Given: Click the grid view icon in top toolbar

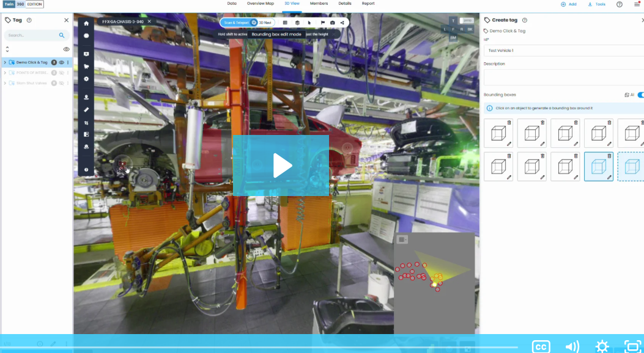Looking at the screenshot, I should coord(285,23).
